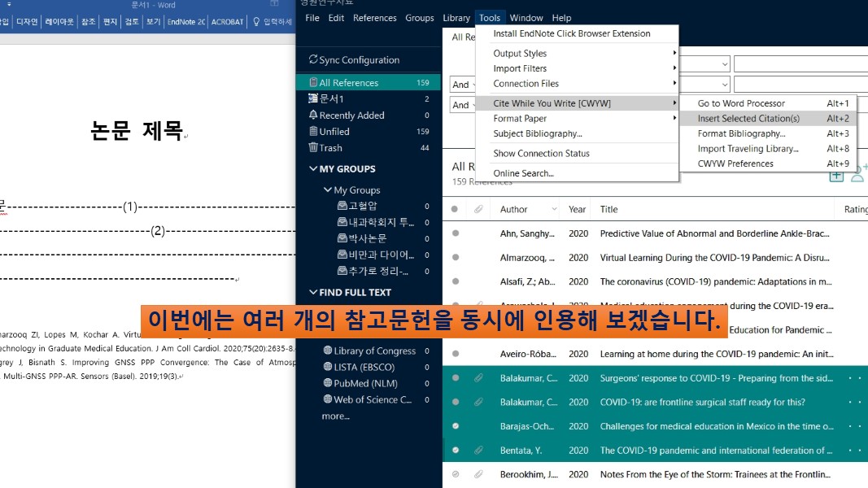
Task: Open the Format Paper submenu
Action: tap(577, 119)
